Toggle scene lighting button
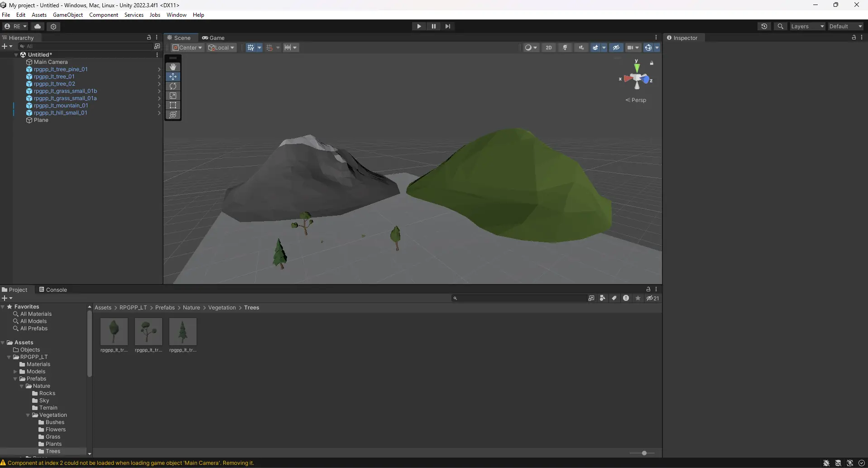The image size is (868, 468). [x=565, y=48]
